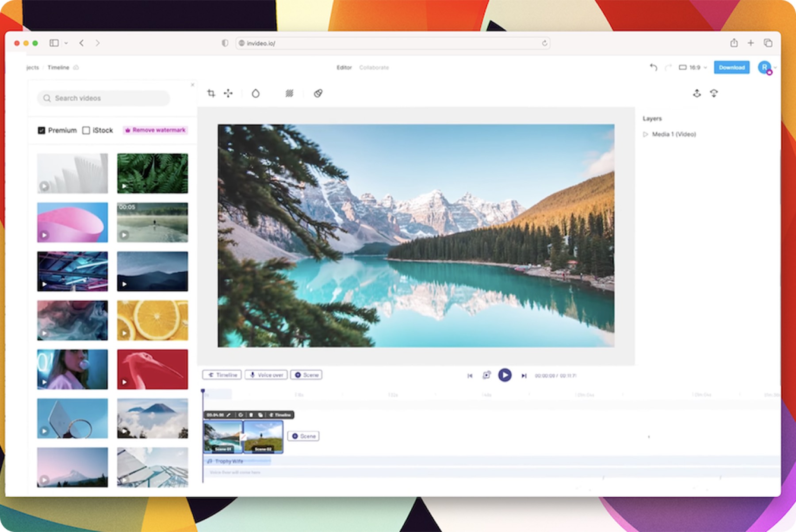The image size is (796, 532).
Task: Expand the user account menu chevron
Action: pyautogui.click(x=776, y=68)
